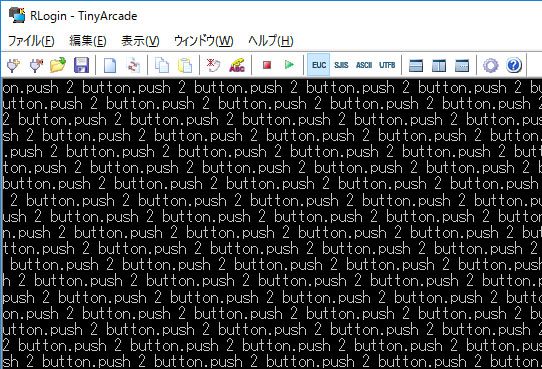Open file with the folder icon
The image size is (542, 369).
pyautogui.click(x=58, y=65)
